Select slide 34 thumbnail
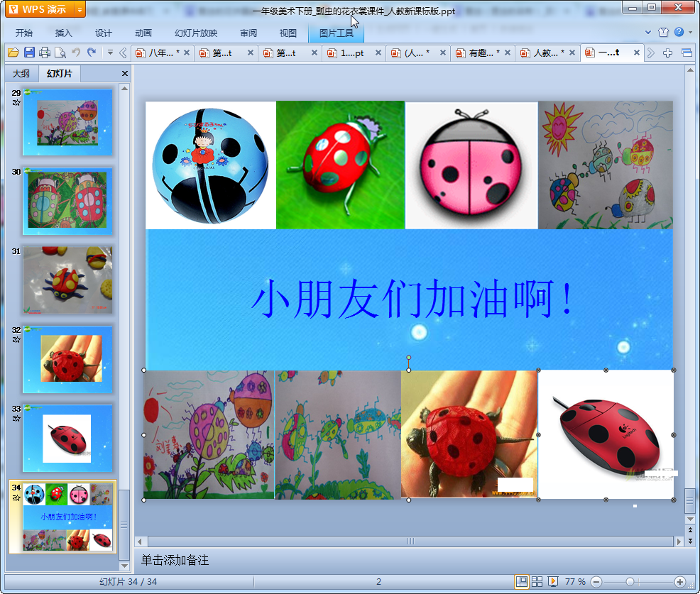 [67, 517]
